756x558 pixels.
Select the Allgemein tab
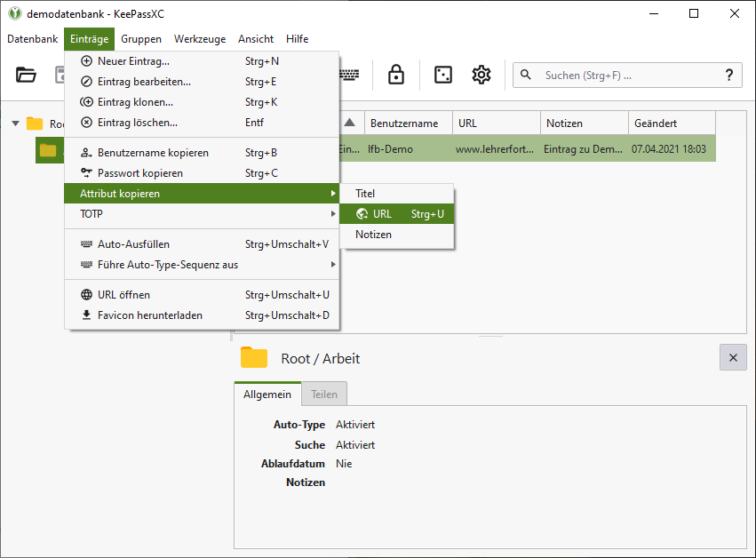(x=267, y=395)
